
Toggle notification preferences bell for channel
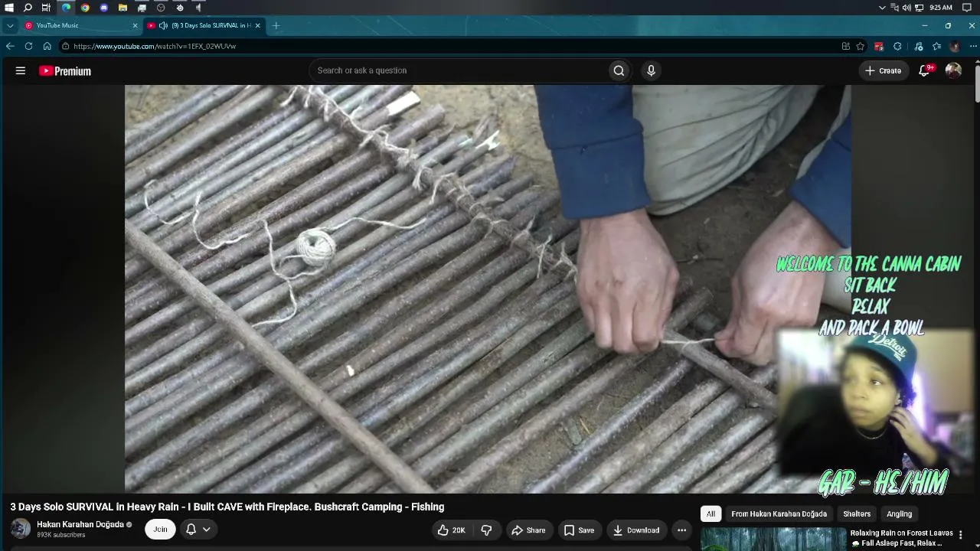pyautogui.click(x=198, y=529)
